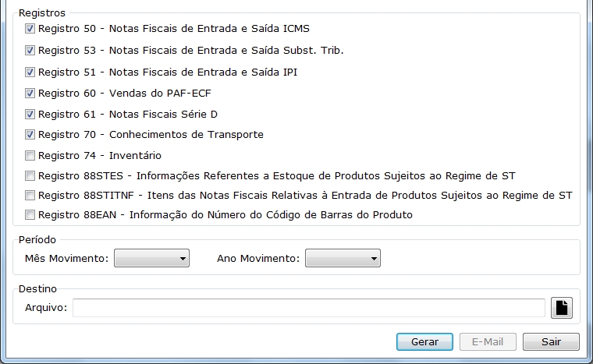Check Registro 88EAN código de barras
This screenshot has height=364, width=593.
click(x=30, y=215)
